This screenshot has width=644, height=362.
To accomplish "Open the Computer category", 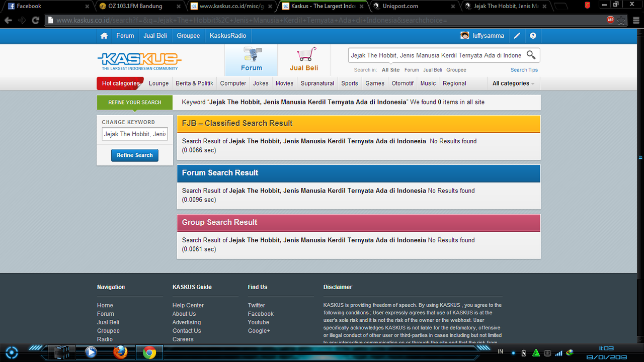I will pos(233,83).
